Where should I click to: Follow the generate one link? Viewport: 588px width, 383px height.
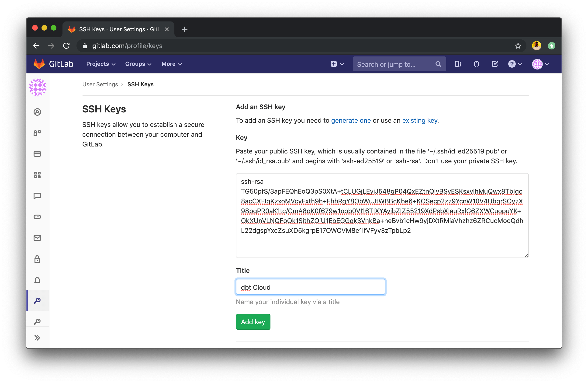(x=351, y=120)
